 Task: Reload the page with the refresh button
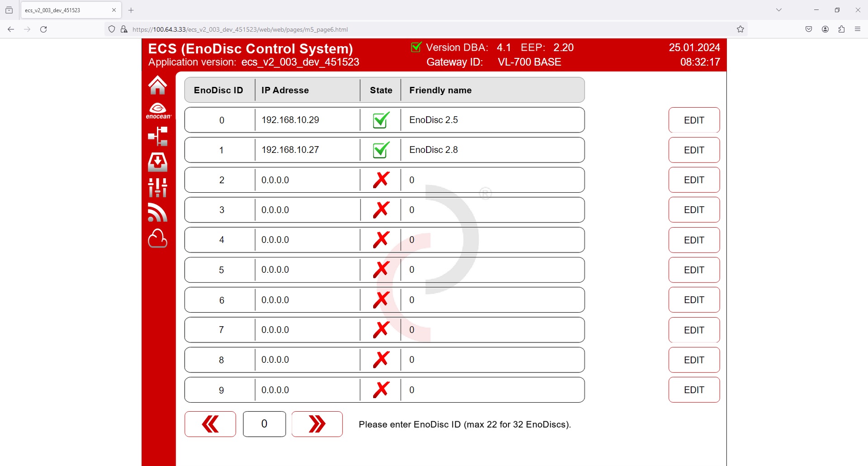[43, 29]
